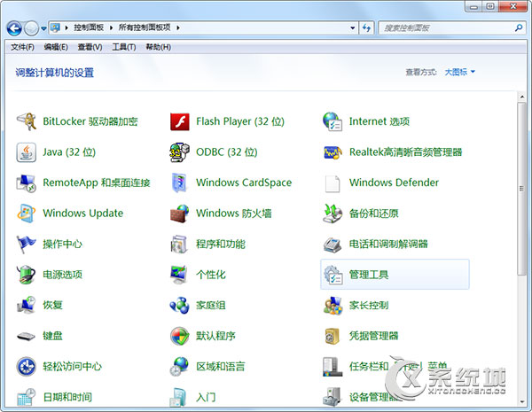Click the RemoteApp 和桌面连接 icon

click(27, 183)
